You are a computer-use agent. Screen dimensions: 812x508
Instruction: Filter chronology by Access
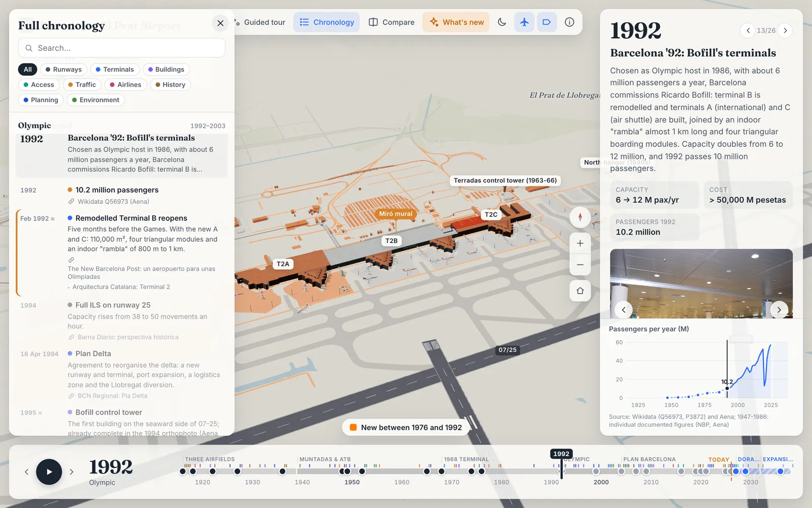pos(39,85)
